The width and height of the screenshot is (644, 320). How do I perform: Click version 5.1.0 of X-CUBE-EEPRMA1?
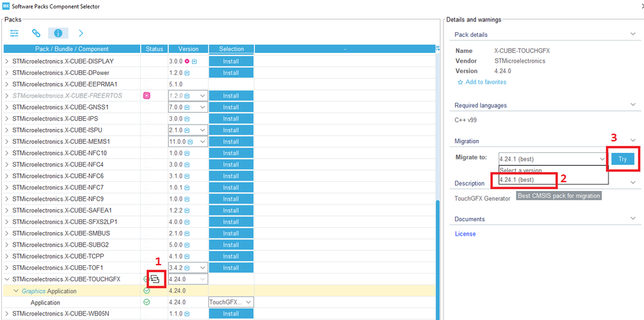[176, 85]
